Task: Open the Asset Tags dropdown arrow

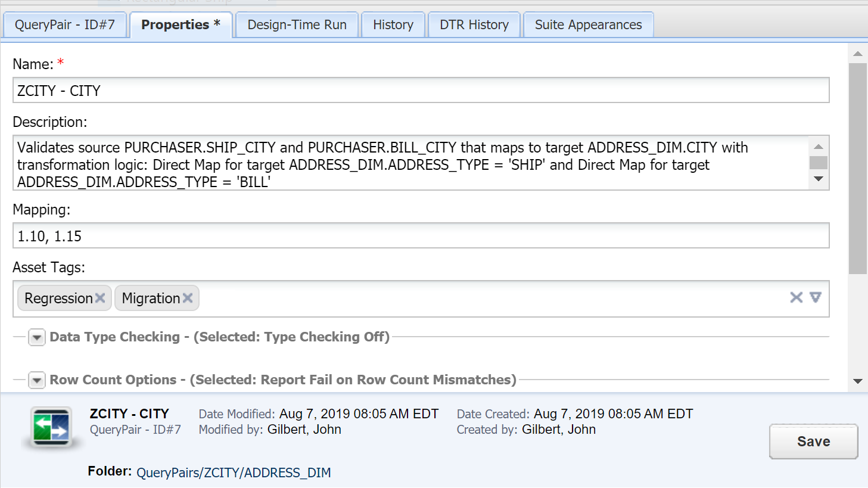Action: click(x=816, y=297)
